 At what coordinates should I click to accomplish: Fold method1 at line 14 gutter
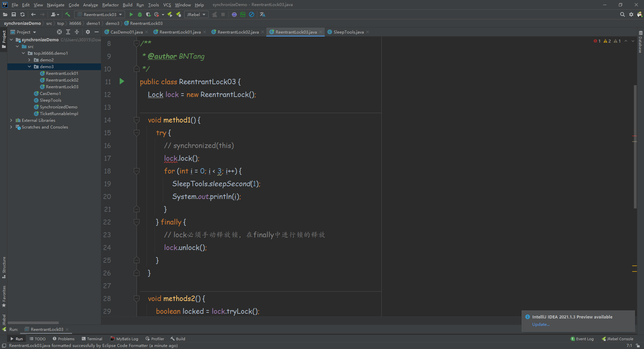point(137,120)
